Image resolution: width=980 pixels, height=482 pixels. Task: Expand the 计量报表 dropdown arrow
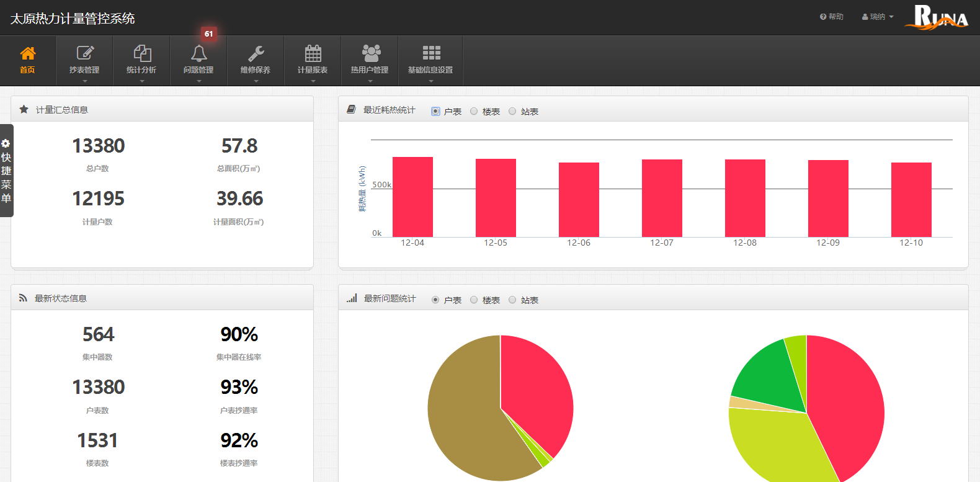point(313,81)
